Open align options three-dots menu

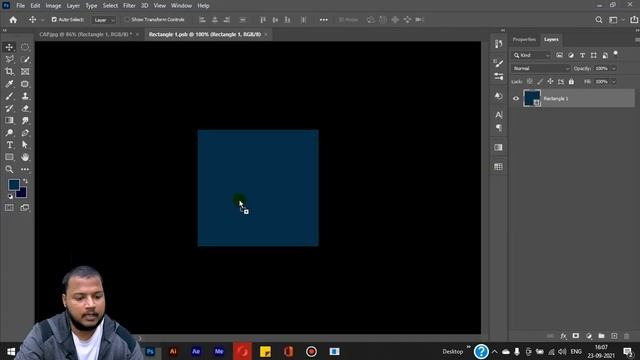(323, 20)
